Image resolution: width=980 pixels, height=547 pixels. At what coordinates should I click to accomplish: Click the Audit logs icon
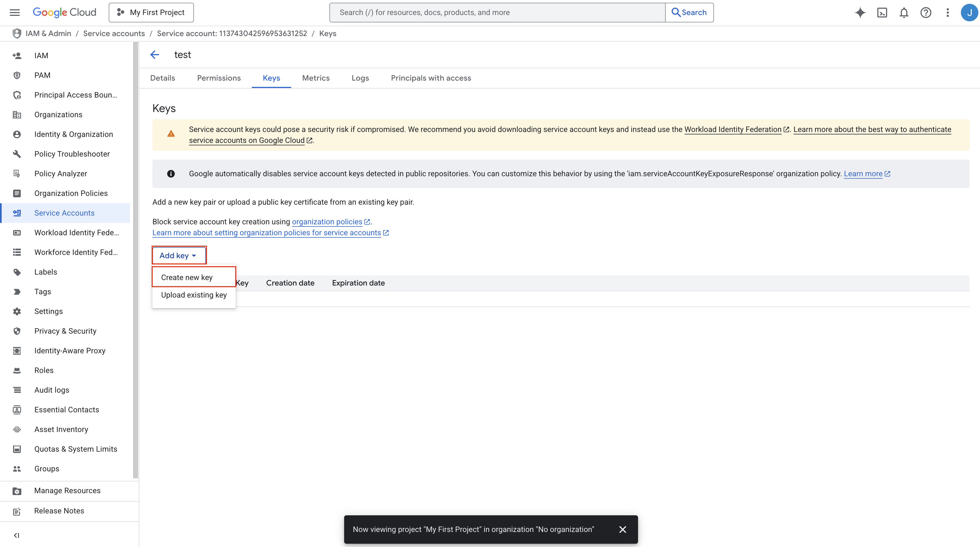point(17,390)
